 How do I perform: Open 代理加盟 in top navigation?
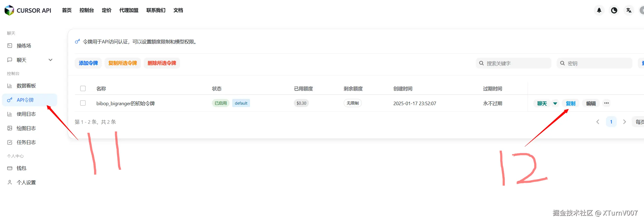point(129,10)
